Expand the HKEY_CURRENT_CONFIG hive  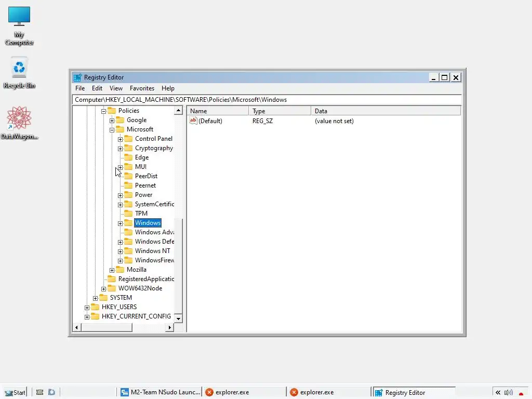[87, 317]
